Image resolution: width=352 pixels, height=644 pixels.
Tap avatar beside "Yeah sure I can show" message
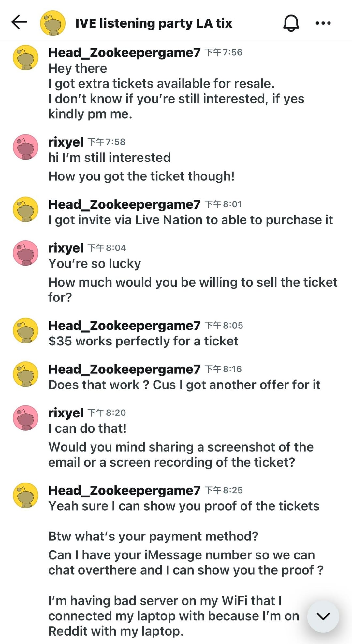tap(25, 495)
